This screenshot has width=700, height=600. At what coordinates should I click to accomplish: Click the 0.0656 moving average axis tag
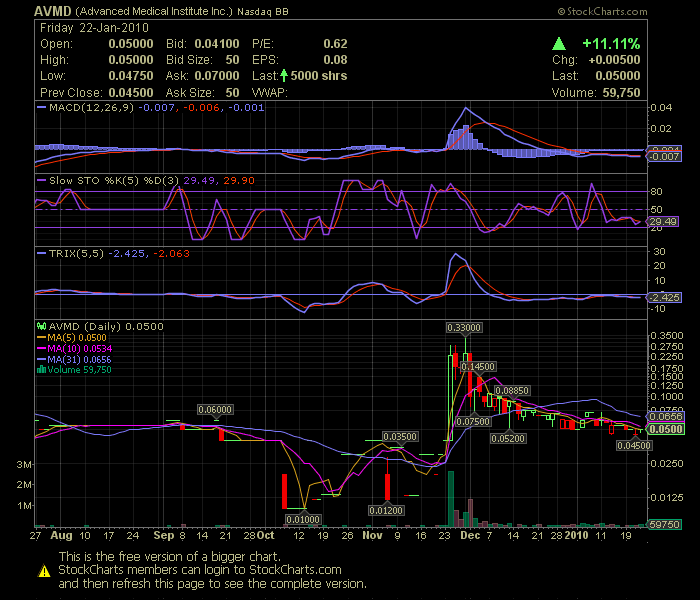pos(666,417)
